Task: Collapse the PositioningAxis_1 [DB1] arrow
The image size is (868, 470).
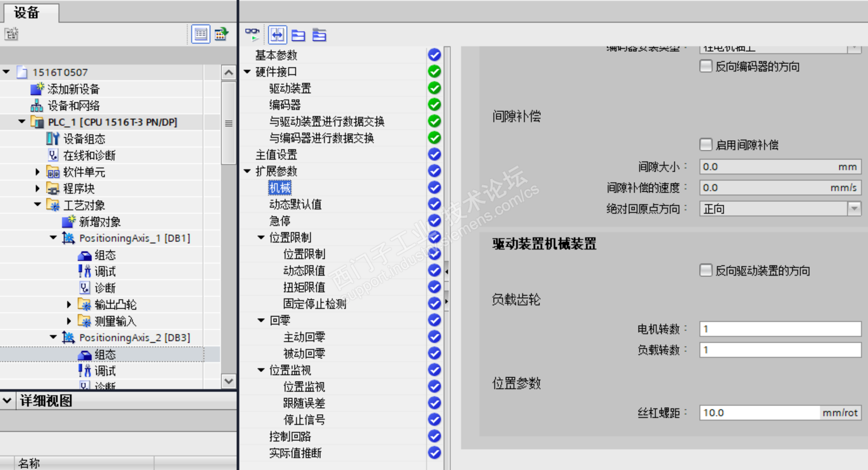Action: (x=54, y=238)
